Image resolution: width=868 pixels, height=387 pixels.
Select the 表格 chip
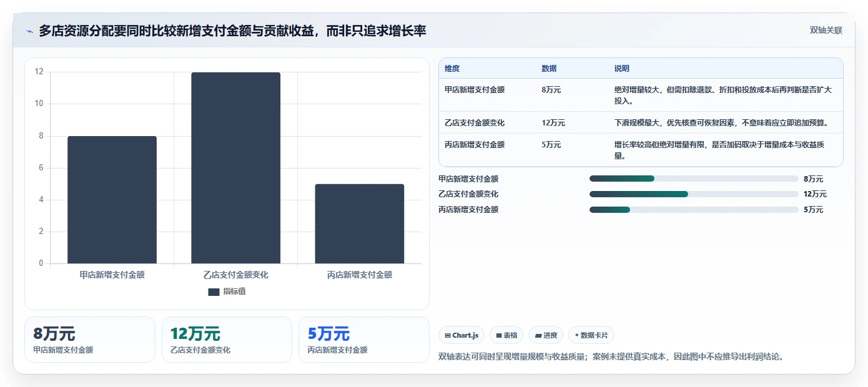click(506, 335)
